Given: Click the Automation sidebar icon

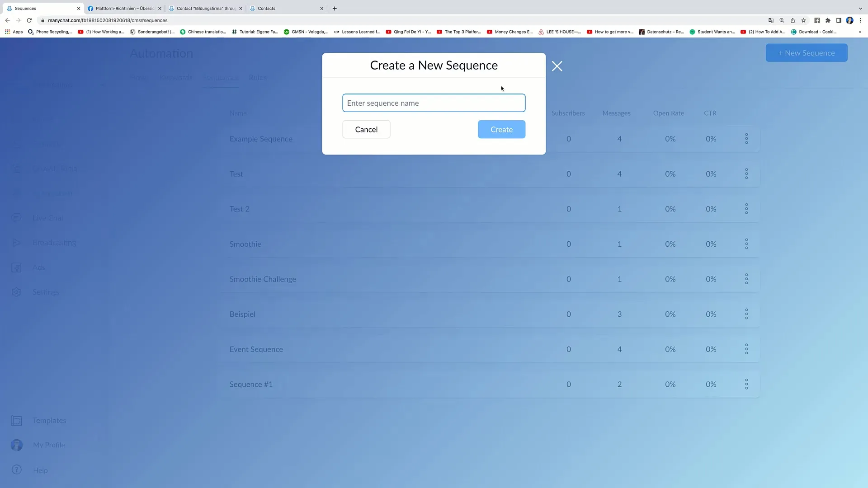Looking at the screenshot, I should [x=16, y=193].
